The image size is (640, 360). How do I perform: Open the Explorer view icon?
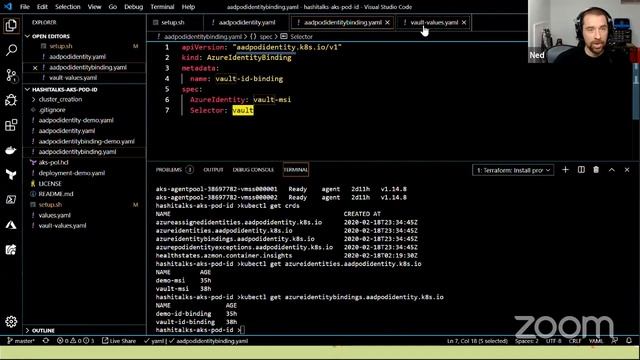(11, 26)
